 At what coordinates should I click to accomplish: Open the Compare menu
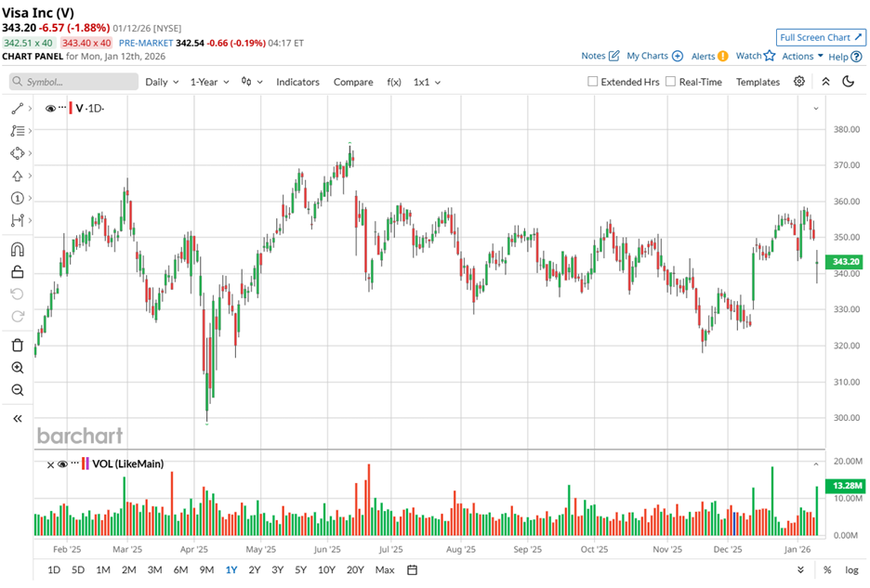pos(353,82)
